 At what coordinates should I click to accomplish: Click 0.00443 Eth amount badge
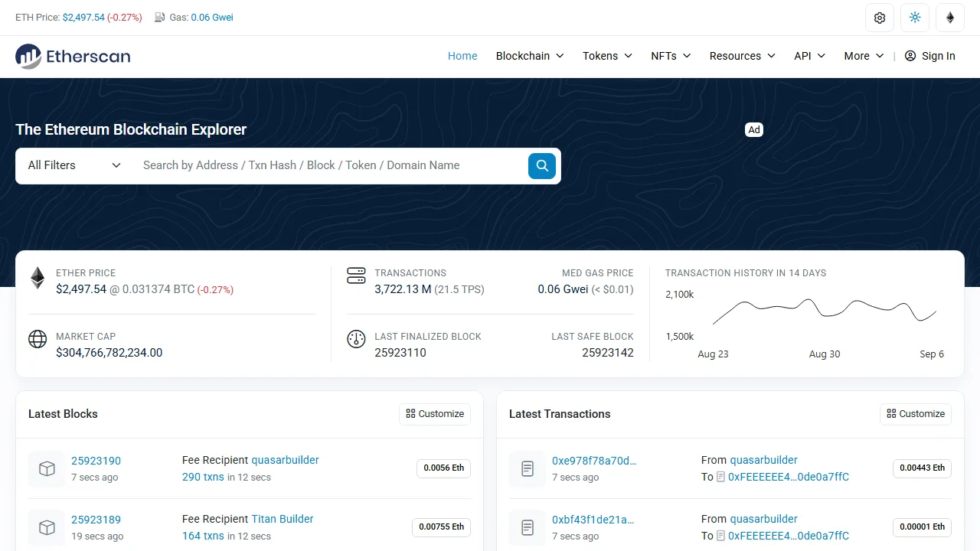point(922,468)
